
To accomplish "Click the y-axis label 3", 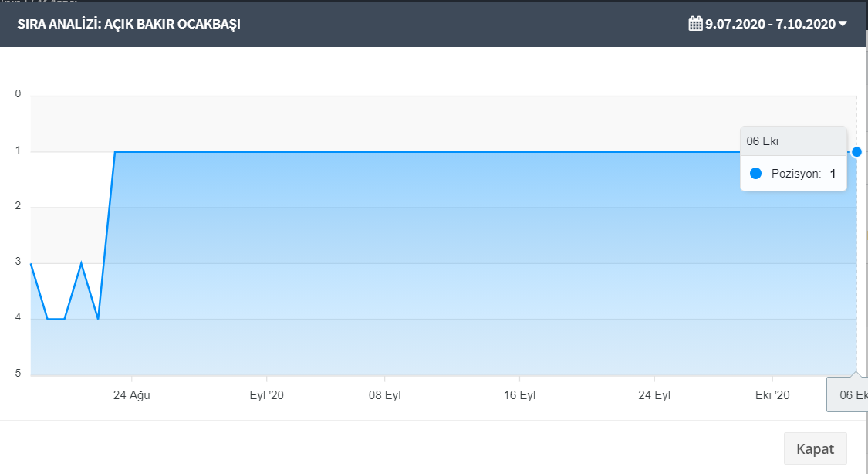I will coord(19,261).
